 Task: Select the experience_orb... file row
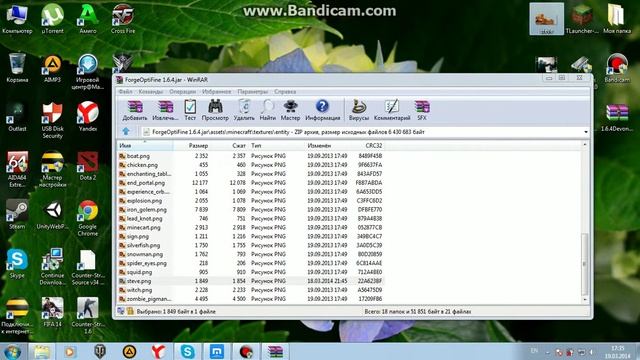(x=251, y=192)
